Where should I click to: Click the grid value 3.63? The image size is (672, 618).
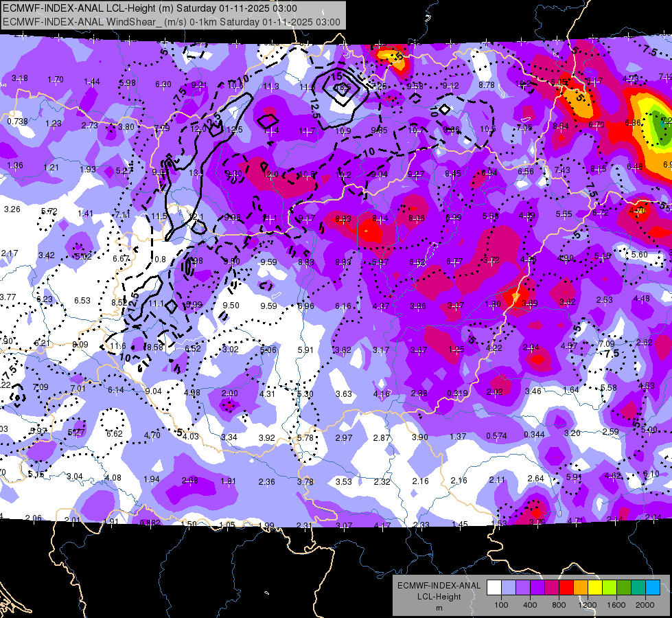point(344,393)
